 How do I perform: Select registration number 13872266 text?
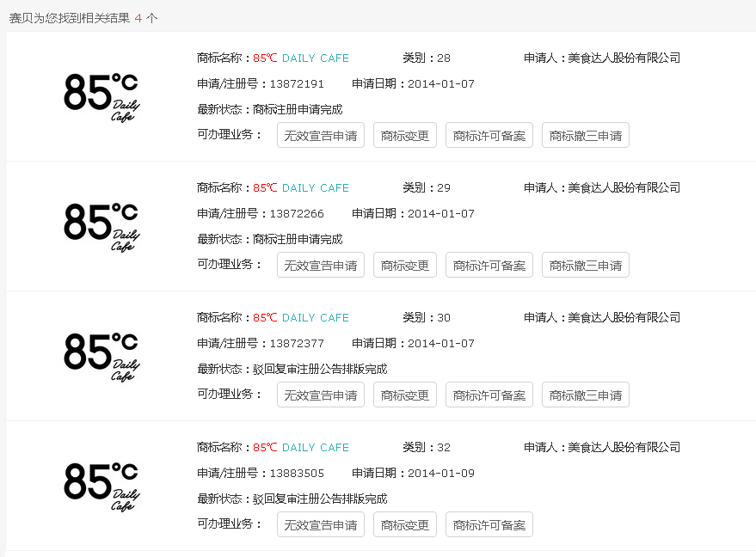tap(297, 214)
